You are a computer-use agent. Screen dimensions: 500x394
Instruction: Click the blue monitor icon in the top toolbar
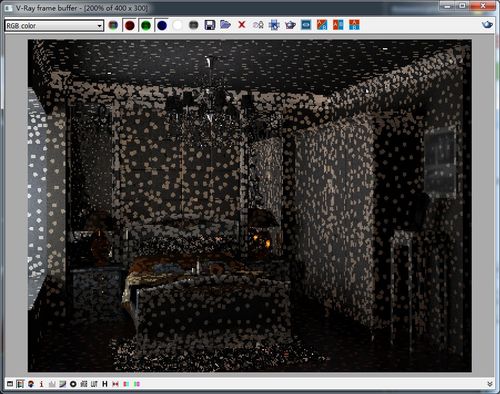click(x=306, y=25)
